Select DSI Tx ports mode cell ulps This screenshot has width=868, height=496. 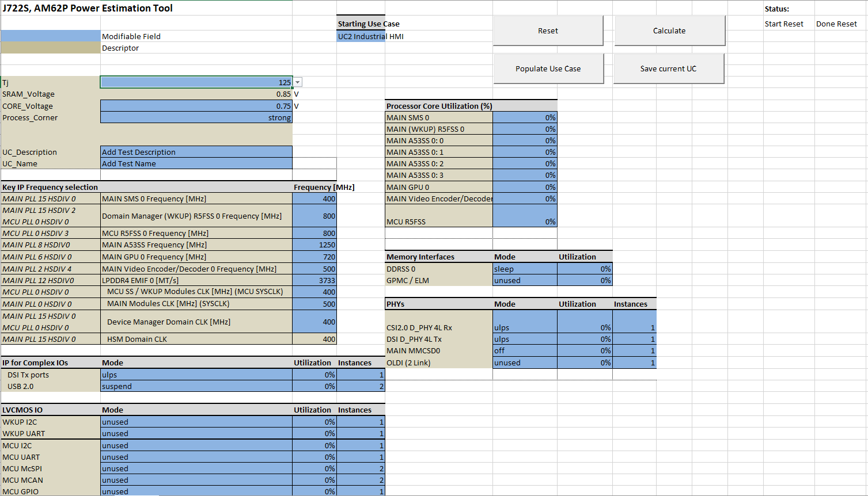click(x=196, y=375)
